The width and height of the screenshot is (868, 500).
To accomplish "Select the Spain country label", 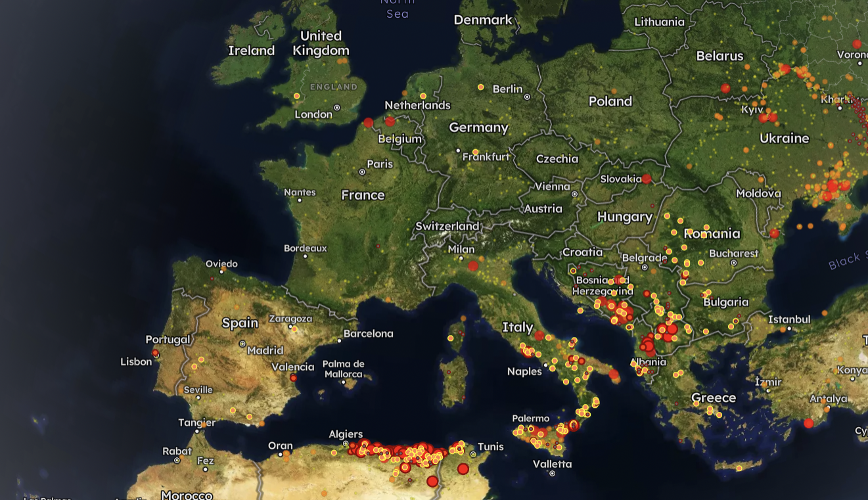I will click(240, 323).
